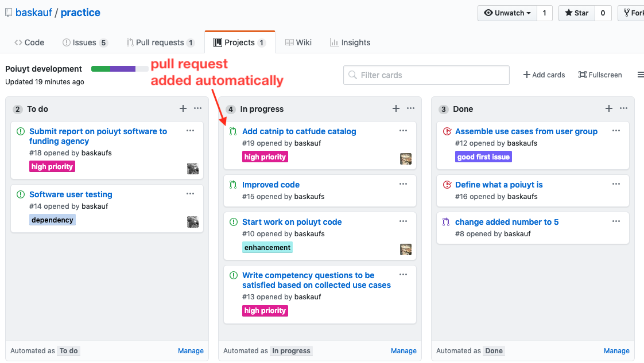Viewport: 644px width, 363px height.
Task: Click assignee avatar on Add catnip card
Action: (x=406, y=159)
